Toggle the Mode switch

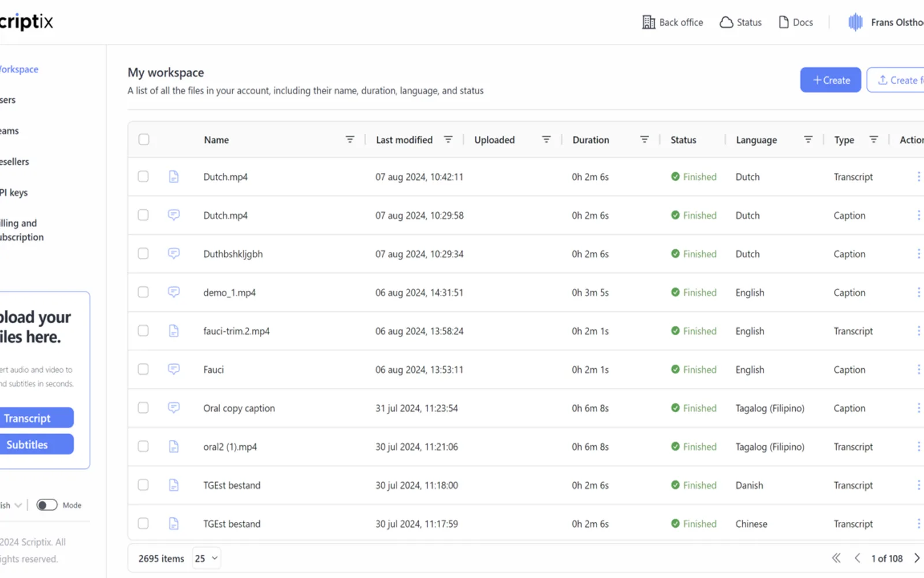point(47,505)
